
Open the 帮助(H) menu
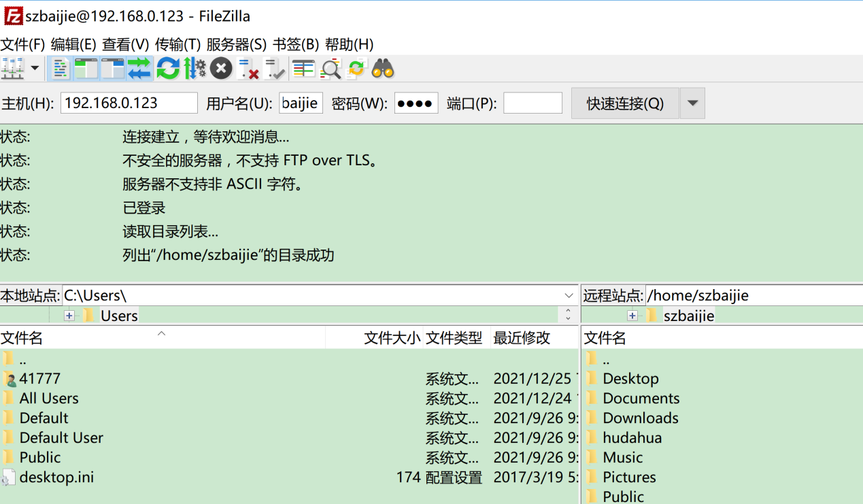(x=349, y=44)
